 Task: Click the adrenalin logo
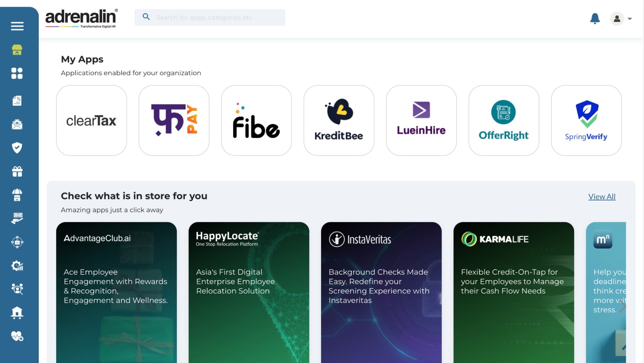81,18
